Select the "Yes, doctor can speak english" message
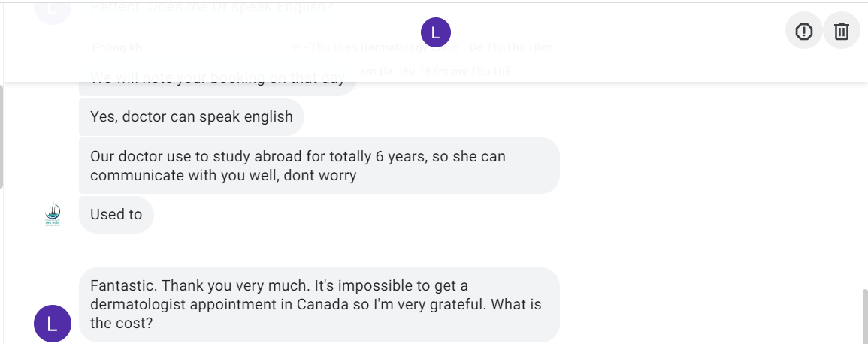The image size is (868, 344). tap(192, 117)
